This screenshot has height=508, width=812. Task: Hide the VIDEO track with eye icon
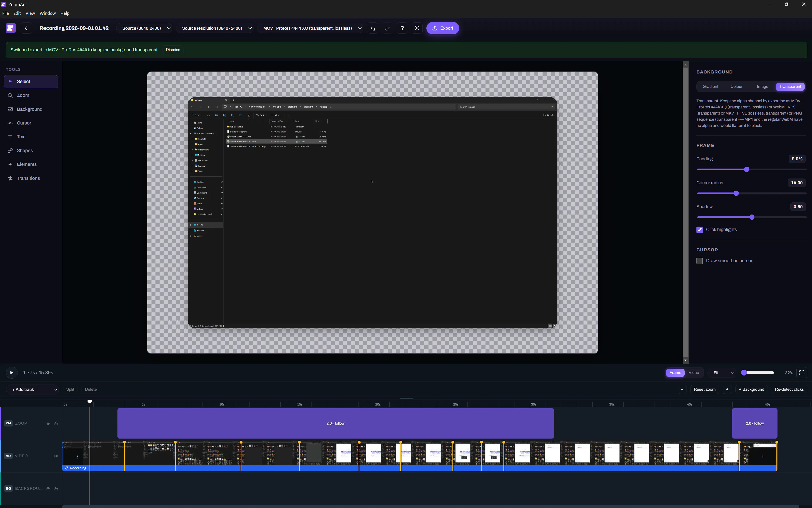click(x=56, y=456)
